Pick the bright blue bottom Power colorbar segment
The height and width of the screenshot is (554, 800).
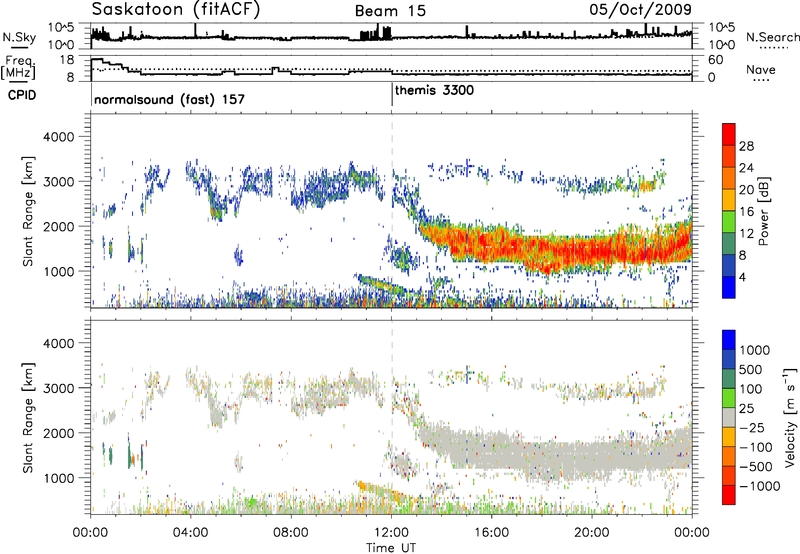(x=729, y=287)
